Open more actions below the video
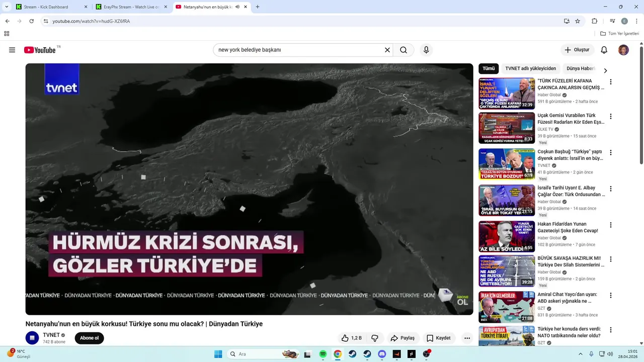 click(x=467, y=338)
